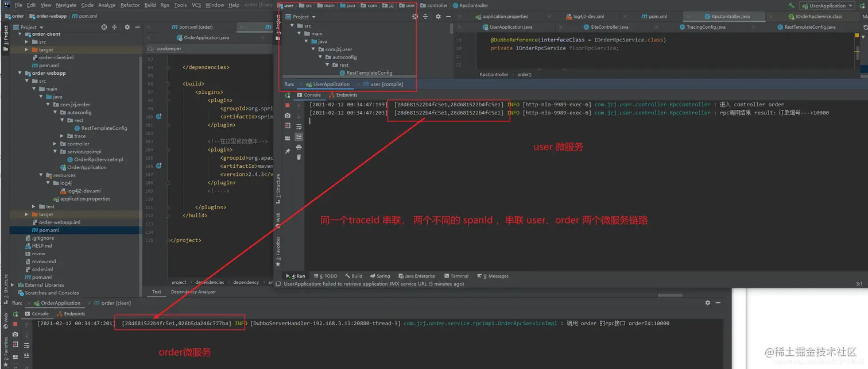Take a thread dump in the order Run panel
Image resolution: width=868 pixels, height=369 pixels.
coord(15,335)
